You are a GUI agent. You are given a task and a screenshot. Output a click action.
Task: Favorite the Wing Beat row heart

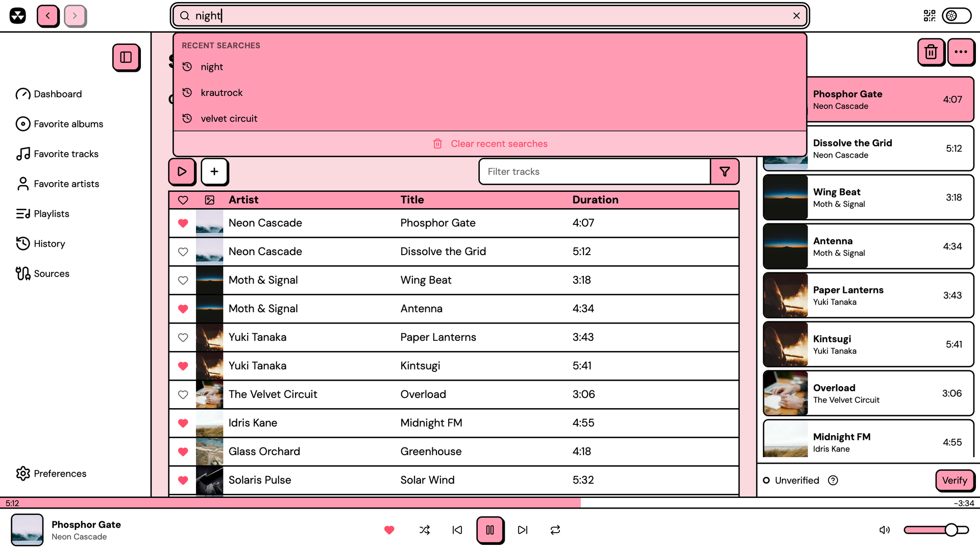coord(183,280)
